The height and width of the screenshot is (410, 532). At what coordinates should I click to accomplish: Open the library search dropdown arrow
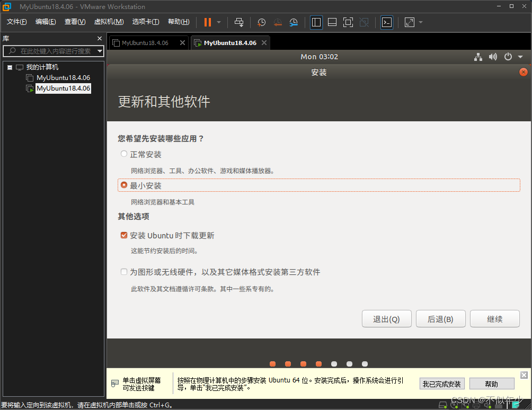100,51
